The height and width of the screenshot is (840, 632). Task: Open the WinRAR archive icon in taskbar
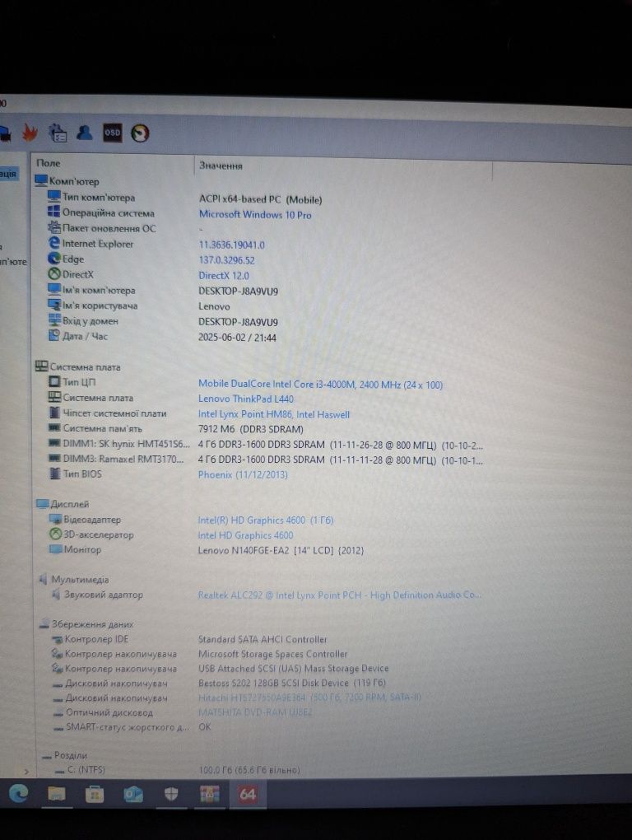(x=209, y=794)
